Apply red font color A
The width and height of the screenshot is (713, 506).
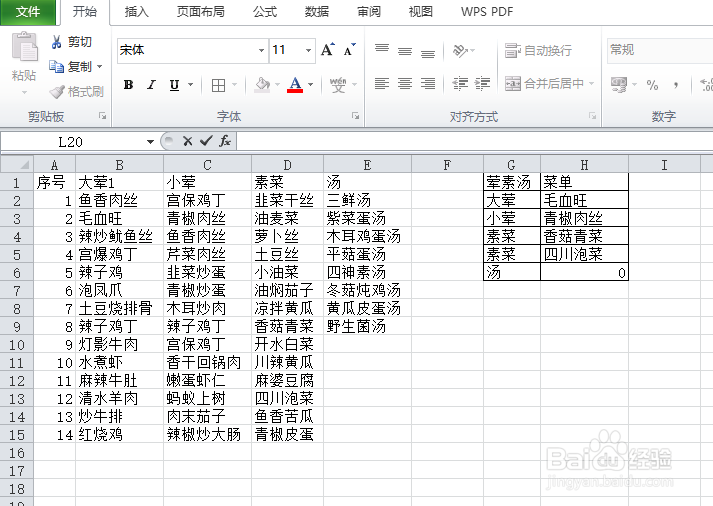[295, 85]
